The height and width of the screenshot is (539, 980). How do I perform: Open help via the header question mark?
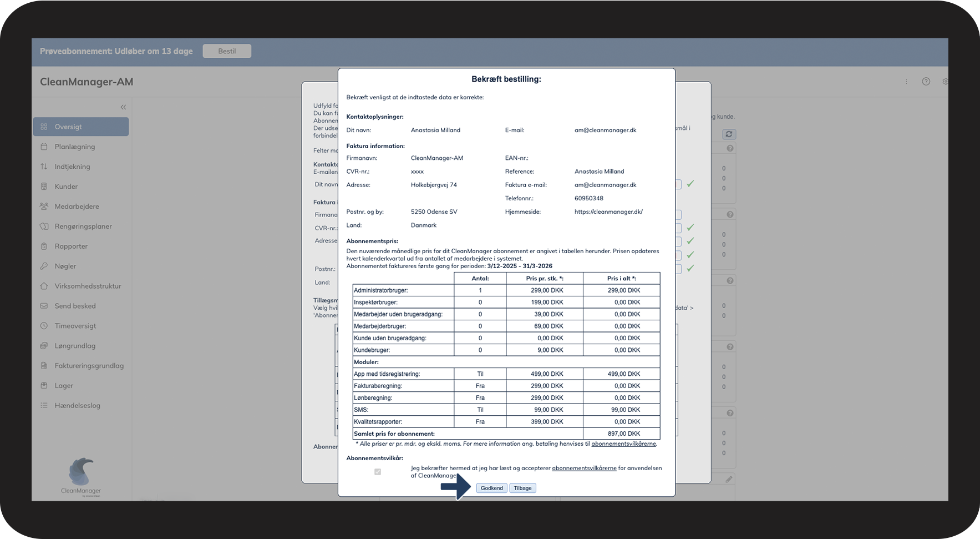point(926,82)
